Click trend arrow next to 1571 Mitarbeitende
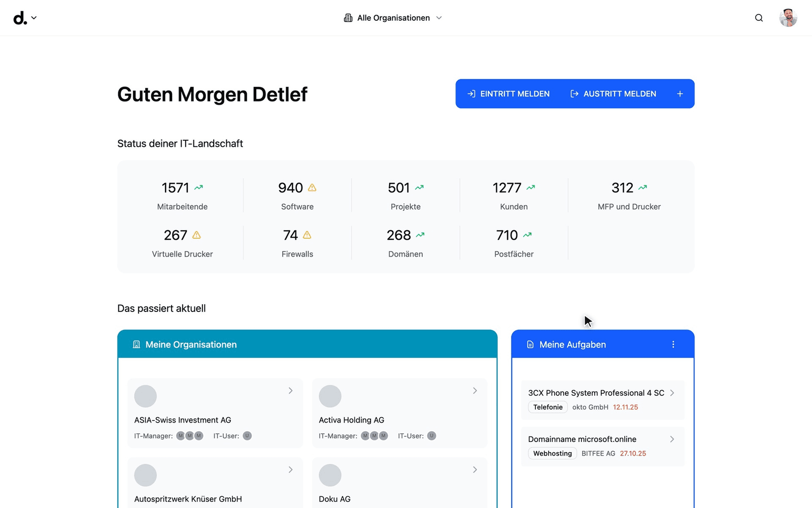 (198, 187)
